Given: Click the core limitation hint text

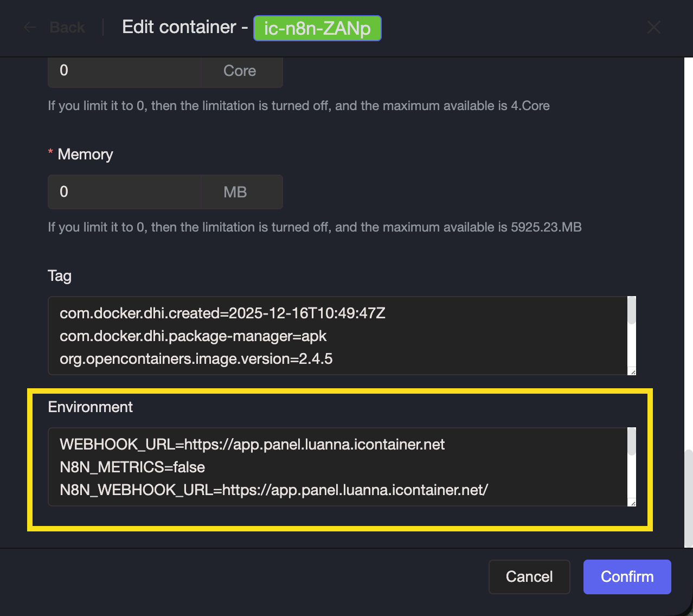Looking at the screenshot, I should [299, 106].
